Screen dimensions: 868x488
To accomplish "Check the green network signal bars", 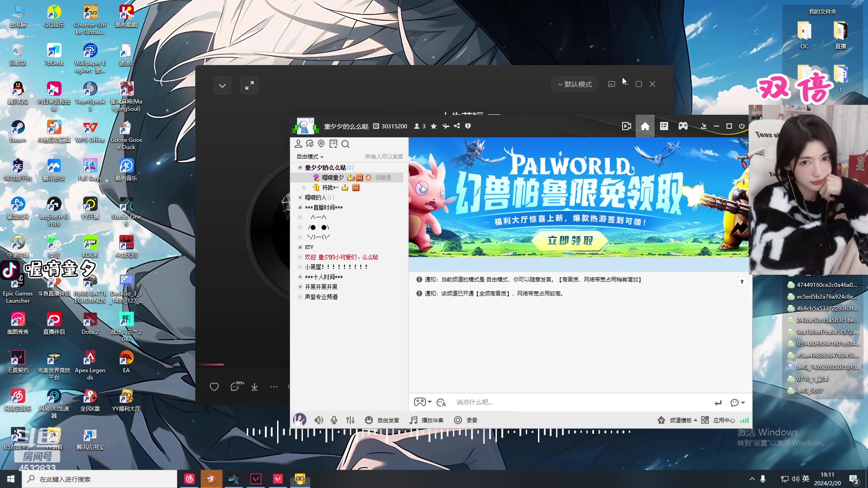I will (x=745, y=420).
